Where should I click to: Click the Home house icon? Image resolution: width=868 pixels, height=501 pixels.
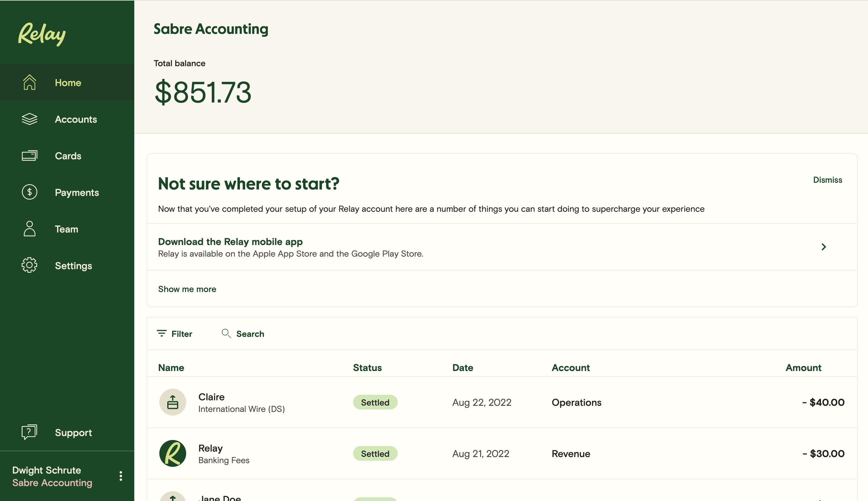click(29, 82)
